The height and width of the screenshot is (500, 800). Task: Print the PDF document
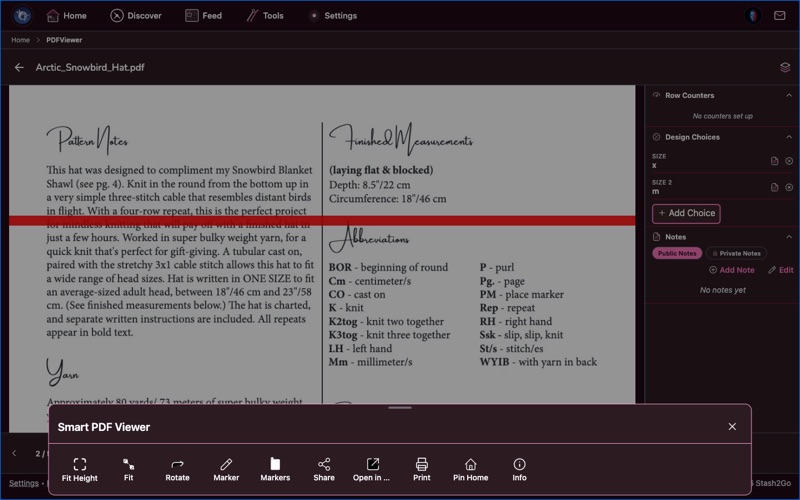pos(421,470)
